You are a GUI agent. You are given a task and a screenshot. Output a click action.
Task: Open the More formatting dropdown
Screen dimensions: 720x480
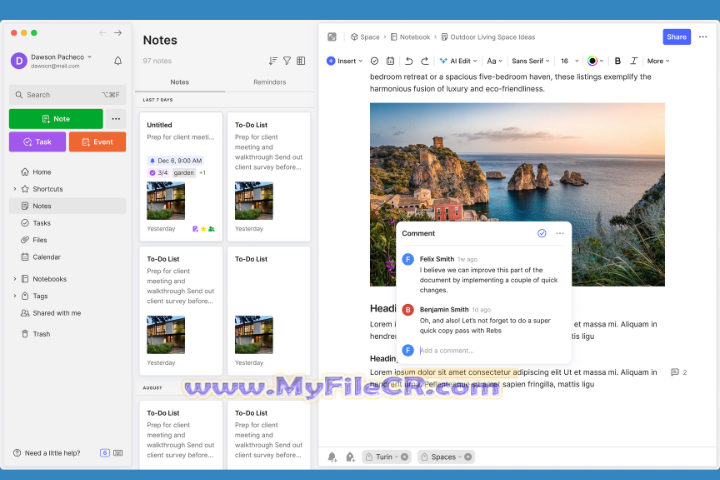(x=658, y=61)
